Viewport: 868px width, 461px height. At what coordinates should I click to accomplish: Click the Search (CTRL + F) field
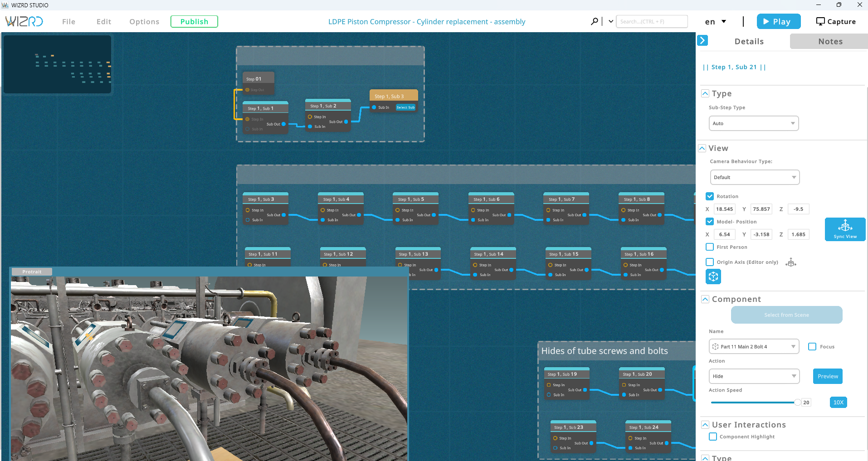652,21
